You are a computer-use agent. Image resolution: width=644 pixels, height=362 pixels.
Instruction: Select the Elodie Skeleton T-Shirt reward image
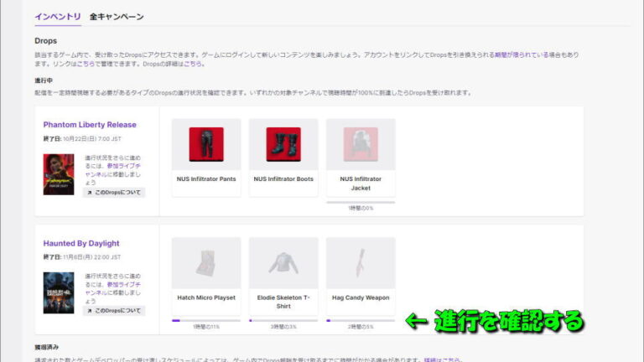pos(283,263)
